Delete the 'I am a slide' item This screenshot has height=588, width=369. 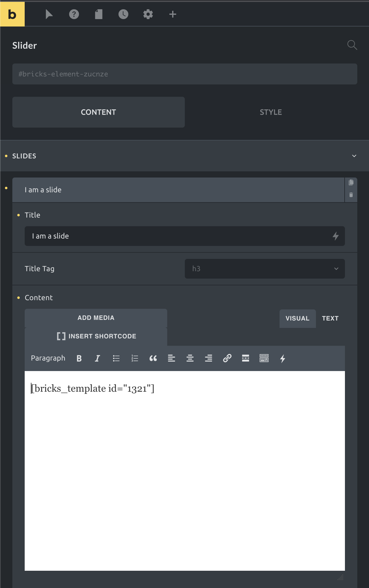(351, 195)
